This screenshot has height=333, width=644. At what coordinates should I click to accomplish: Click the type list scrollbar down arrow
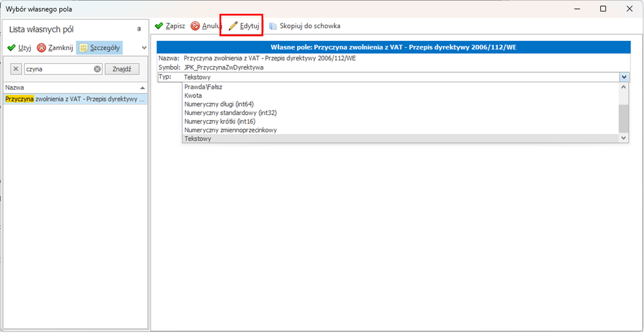[623, 138]
